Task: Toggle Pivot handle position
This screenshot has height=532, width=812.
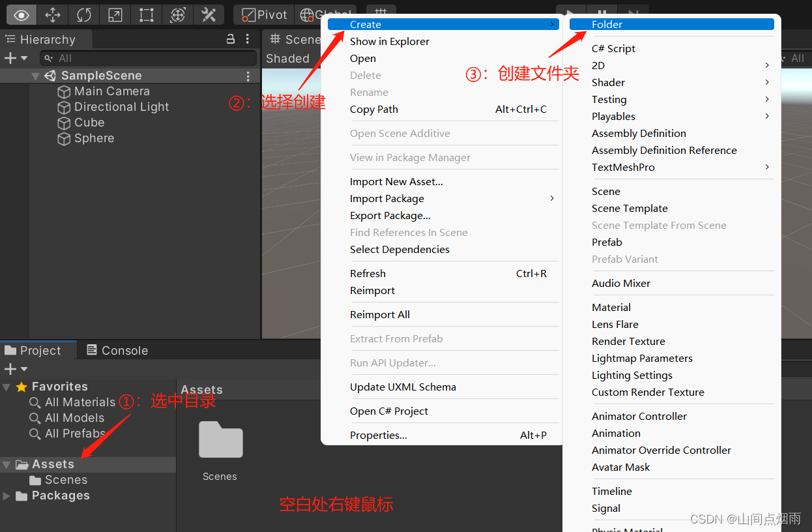Action: pos(264,14)
